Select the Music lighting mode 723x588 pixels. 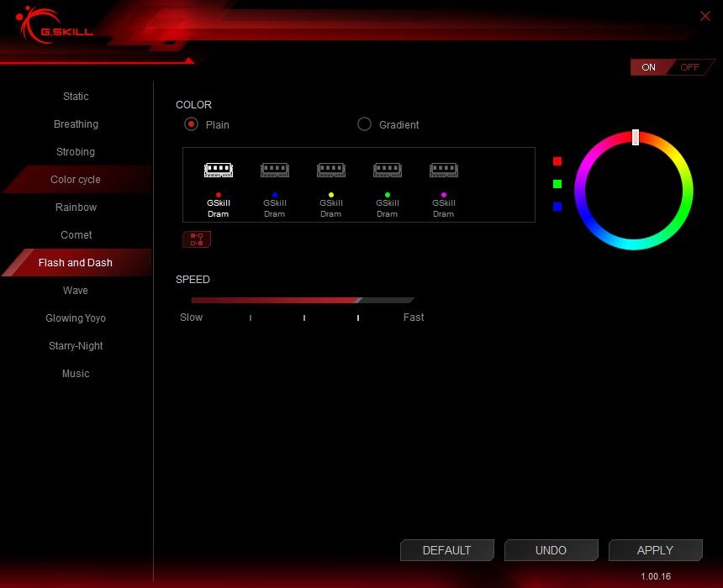[76, 373]
